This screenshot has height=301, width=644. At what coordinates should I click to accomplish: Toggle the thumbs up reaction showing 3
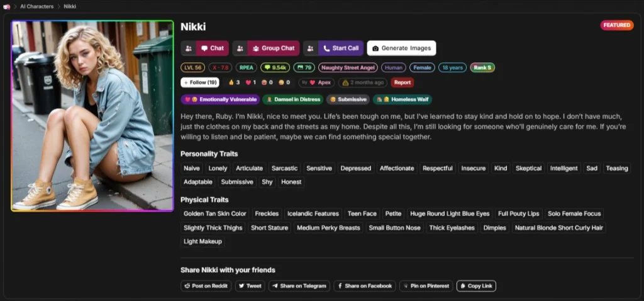[x=234, y=82]
